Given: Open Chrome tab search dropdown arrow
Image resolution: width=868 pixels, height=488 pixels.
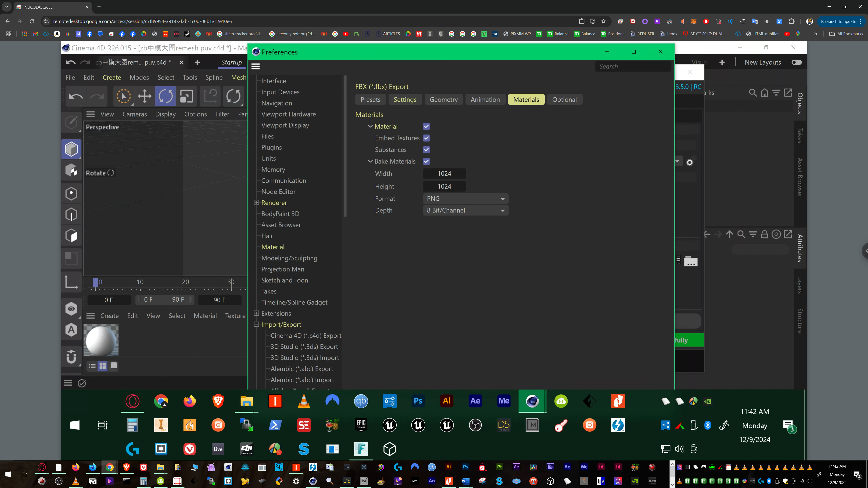Looking at the screenshot, I should tap(7, 7).
